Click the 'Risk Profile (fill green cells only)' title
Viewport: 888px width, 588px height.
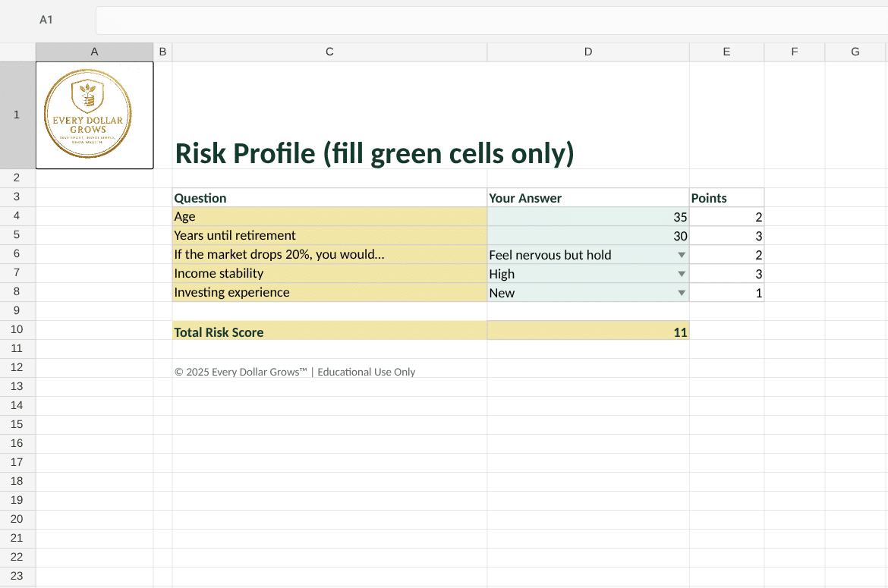tap(374, 154)
